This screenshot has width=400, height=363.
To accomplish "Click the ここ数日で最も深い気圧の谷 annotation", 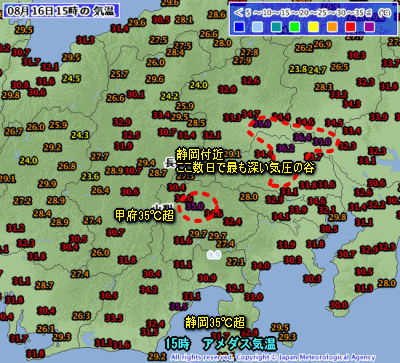I will coord(245,168).
